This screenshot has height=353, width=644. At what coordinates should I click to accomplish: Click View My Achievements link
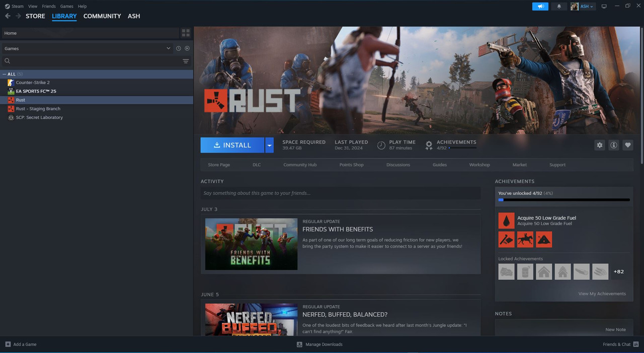[x=602, y=294]
